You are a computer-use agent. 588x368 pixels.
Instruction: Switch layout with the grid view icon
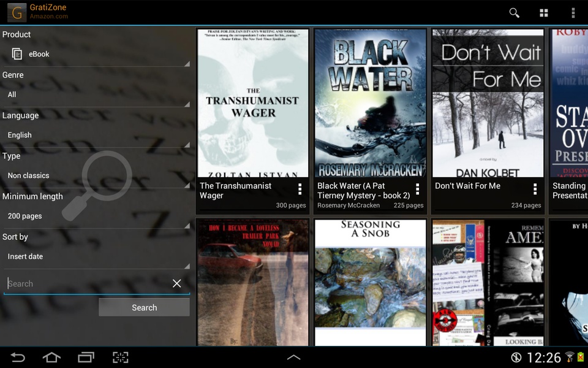(x=544, y=13)
